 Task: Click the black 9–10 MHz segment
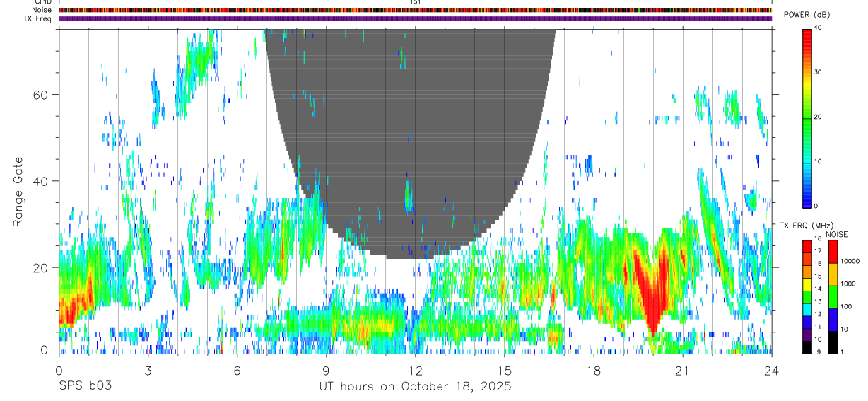point(808,347)
